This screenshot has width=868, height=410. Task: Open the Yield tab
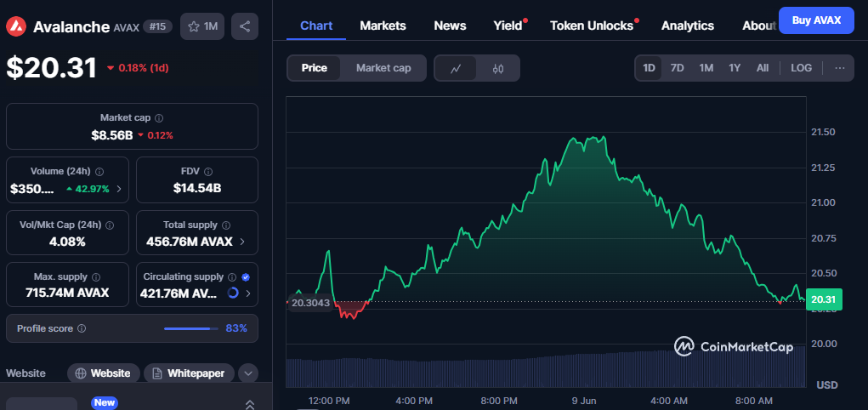click(508, 26)
